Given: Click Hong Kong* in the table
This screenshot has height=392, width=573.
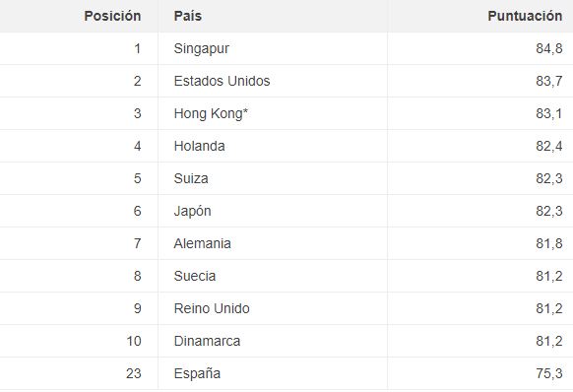Looking at the screenshot, I should (x=211, y=113).
